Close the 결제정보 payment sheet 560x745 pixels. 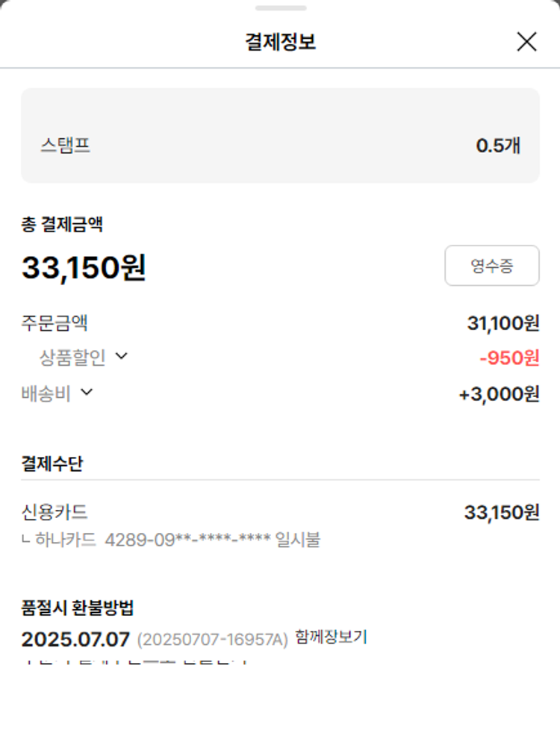(x=526, y=42)
